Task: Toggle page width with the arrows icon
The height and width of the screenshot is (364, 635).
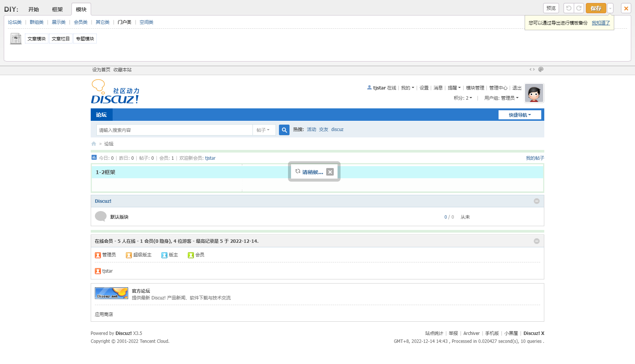Action: click(532, 69)
